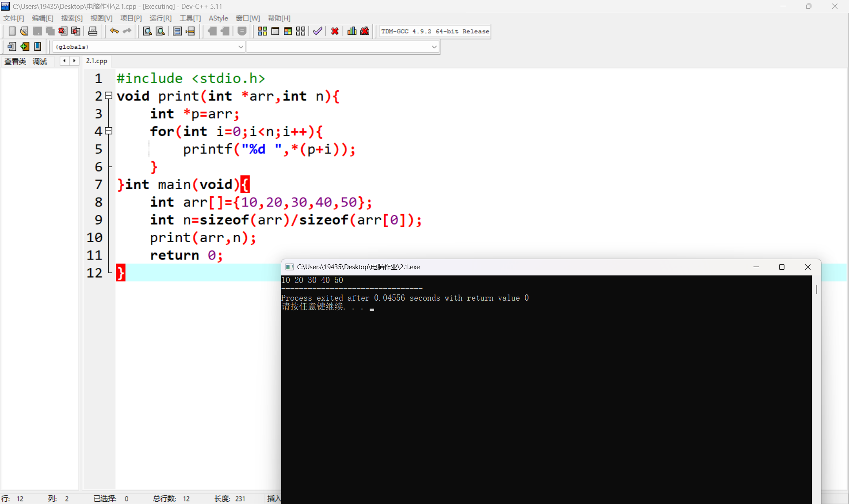This screenshot has height=504, width=849.
Task: Click the right tab scroll arrow button
Action: tap(74, 61)
